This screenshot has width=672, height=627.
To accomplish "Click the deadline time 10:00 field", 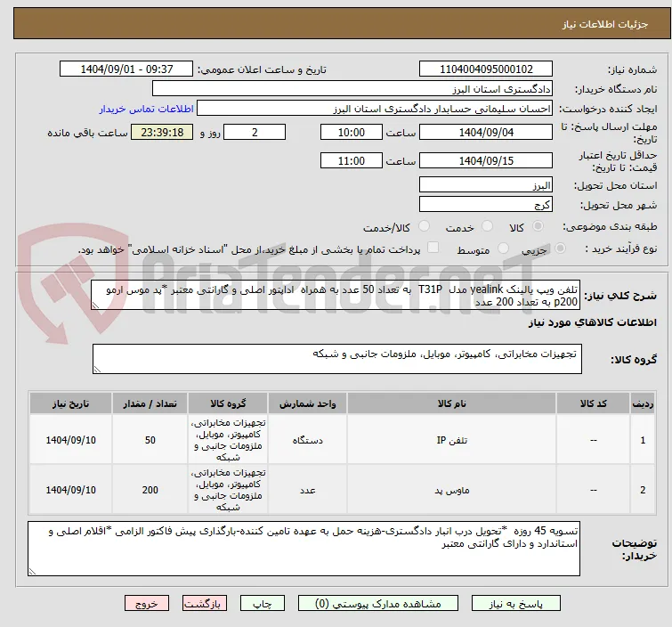I will 351,132.
